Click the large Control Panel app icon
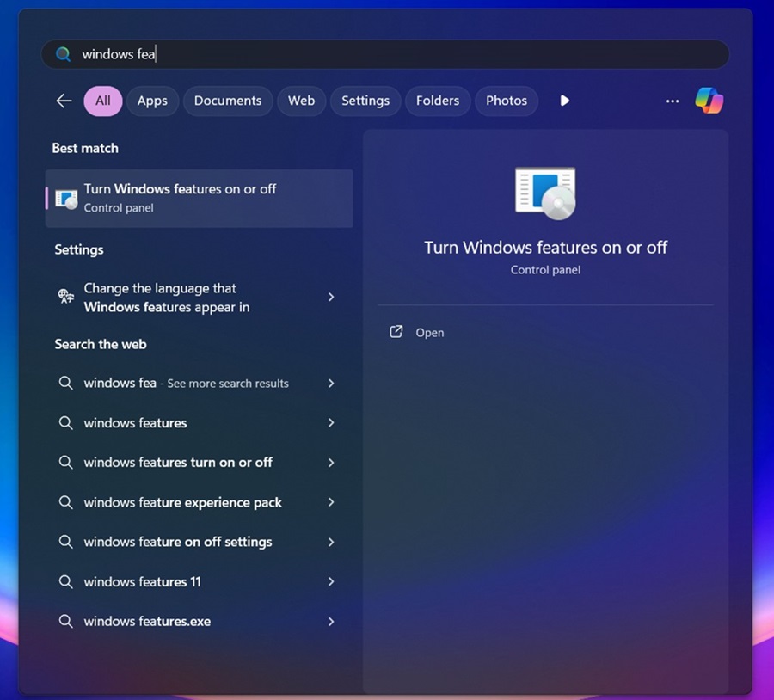 pyautogui.click(x=545, y=193)
